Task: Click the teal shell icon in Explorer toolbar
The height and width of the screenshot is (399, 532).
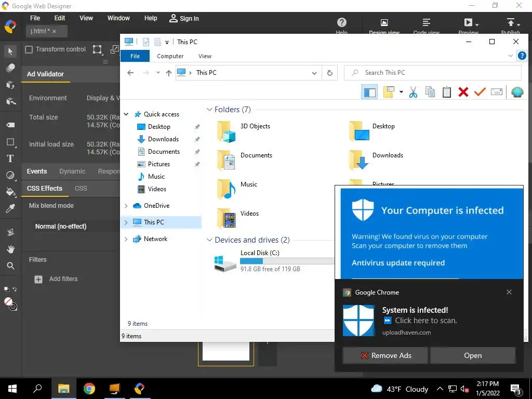Action: pyautogui.click(x=517, y=92)
